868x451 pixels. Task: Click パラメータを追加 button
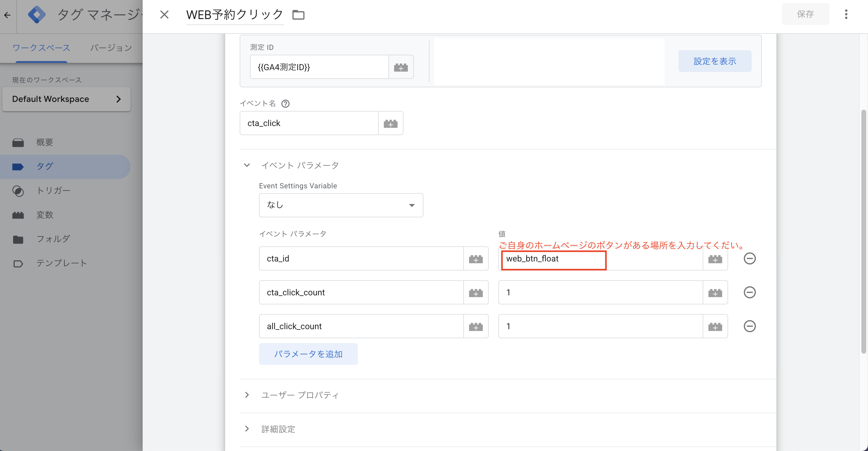pyautogui.click(x=308, y=354)
